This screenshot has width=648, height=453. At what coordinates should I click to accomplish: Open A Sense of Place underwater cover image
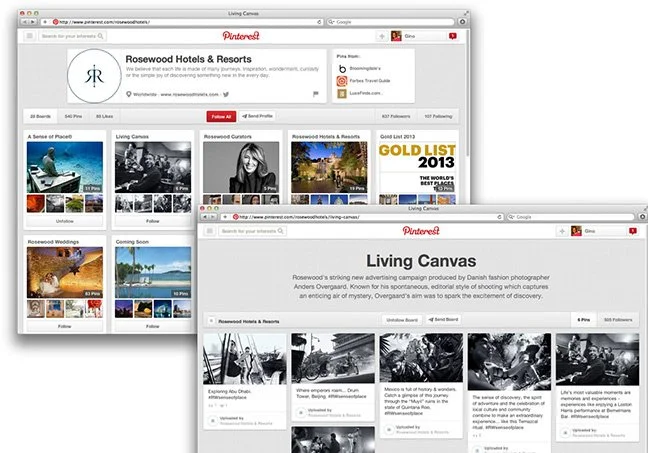(65, 167)
